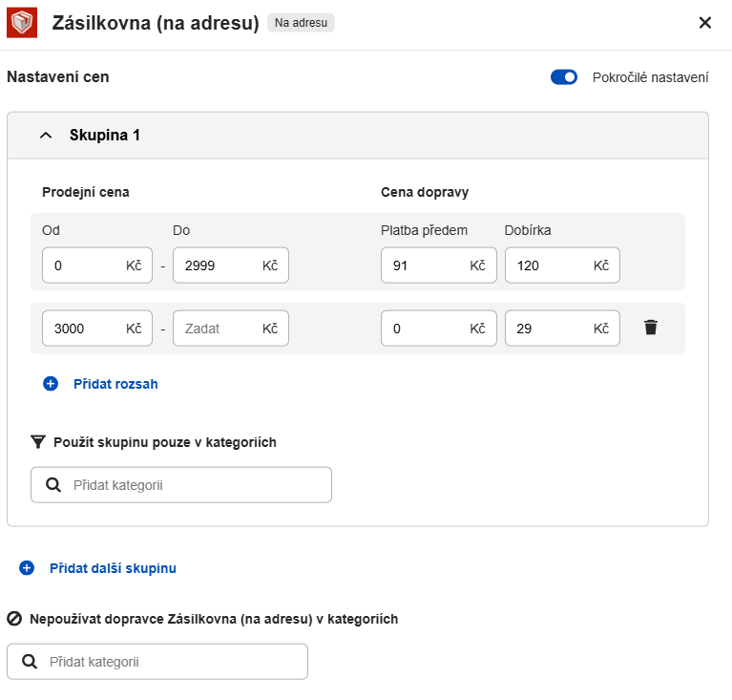
Task: Close the Zásilkovna settings panel
Action: 705,23
